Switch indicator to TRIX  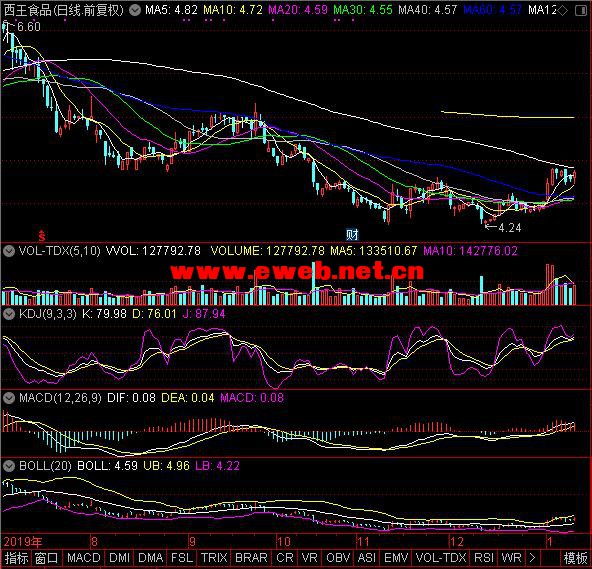pos(214,558)
